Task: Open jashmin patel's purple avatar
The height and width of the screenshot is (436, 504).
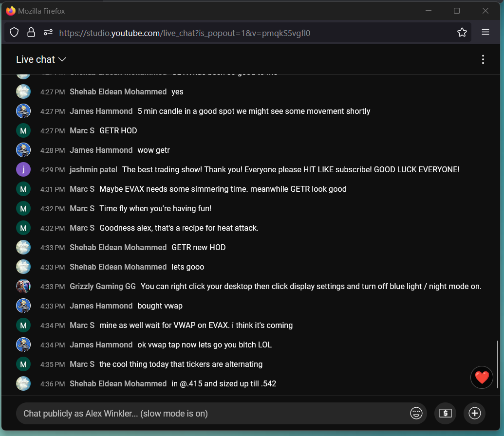Action: point(23,169)
